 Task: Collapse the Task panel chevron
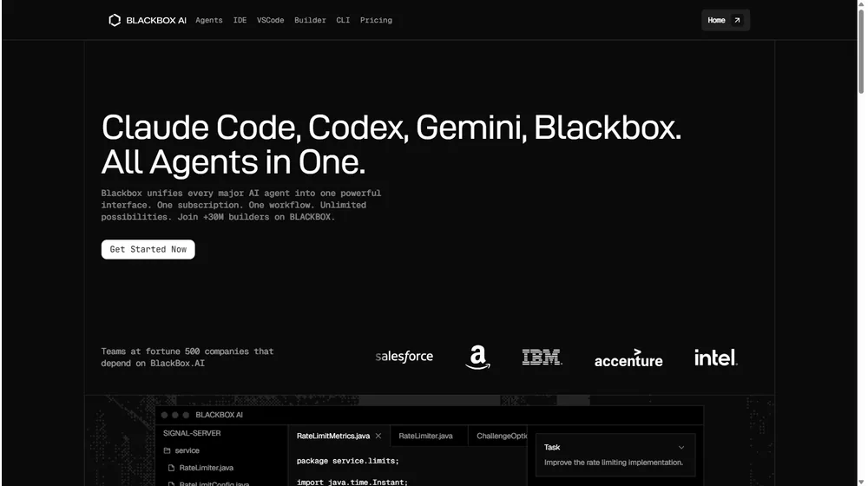pos(681,448)
